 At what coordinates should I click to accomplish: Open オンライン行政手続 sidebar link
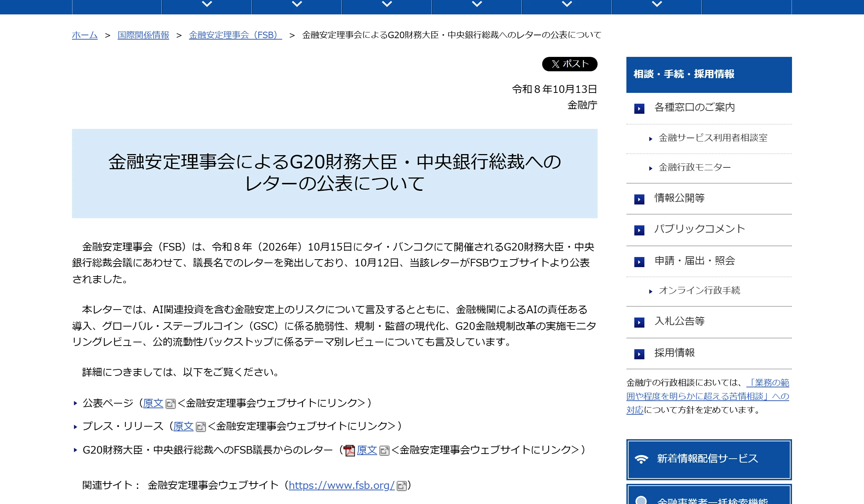point(699,291)
